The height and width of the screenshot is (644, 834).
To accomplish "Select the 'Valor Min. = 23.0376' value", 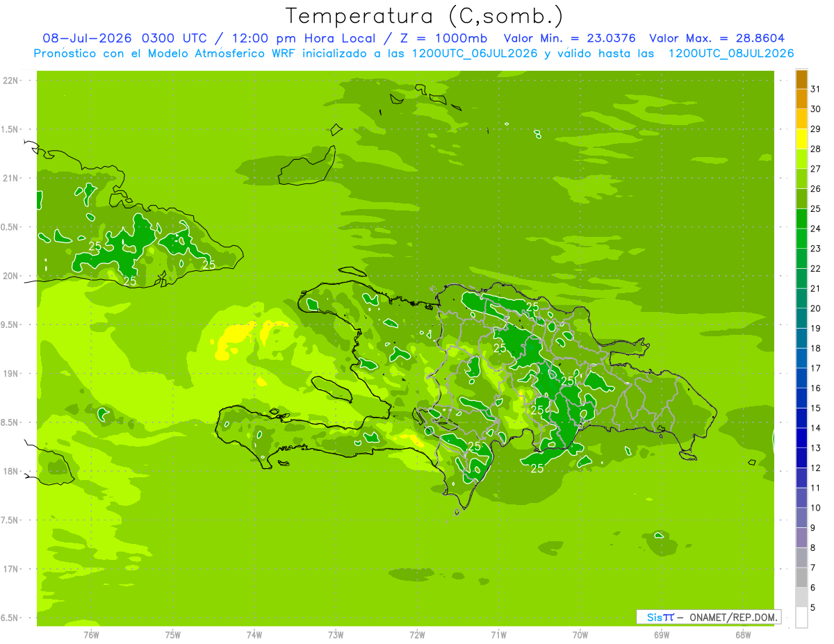I will 570,38.
